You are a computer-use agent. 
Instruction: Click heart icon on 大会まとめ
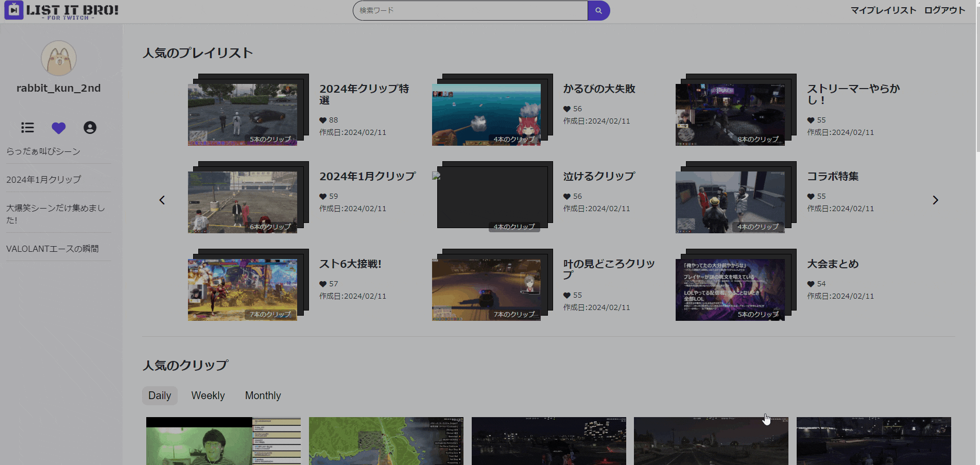coord(811,284)
